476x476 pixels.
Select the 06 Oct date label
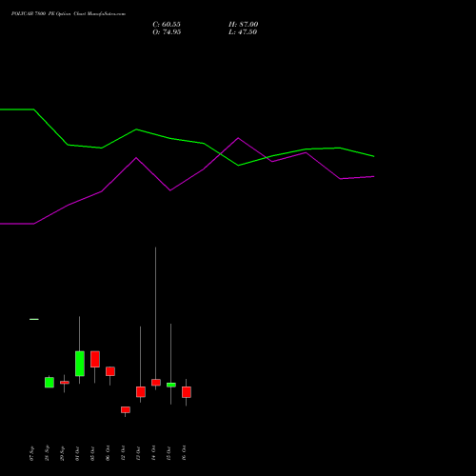(x=108, y=453)
